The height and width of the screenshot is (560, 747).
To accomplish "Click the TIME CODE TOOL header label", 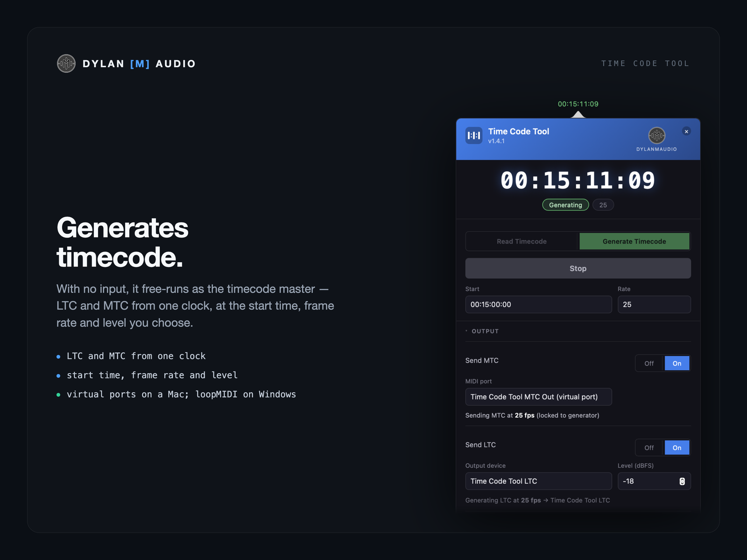I will pyautogui.click(x=645, y=63).
